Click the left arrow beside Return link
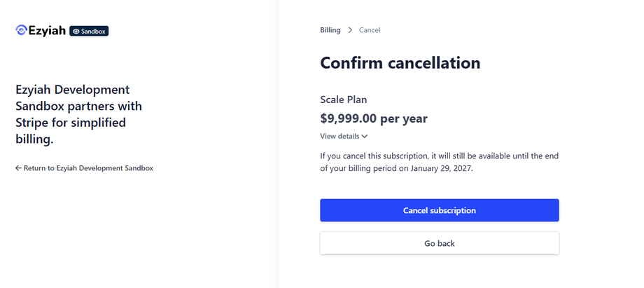 18,168
